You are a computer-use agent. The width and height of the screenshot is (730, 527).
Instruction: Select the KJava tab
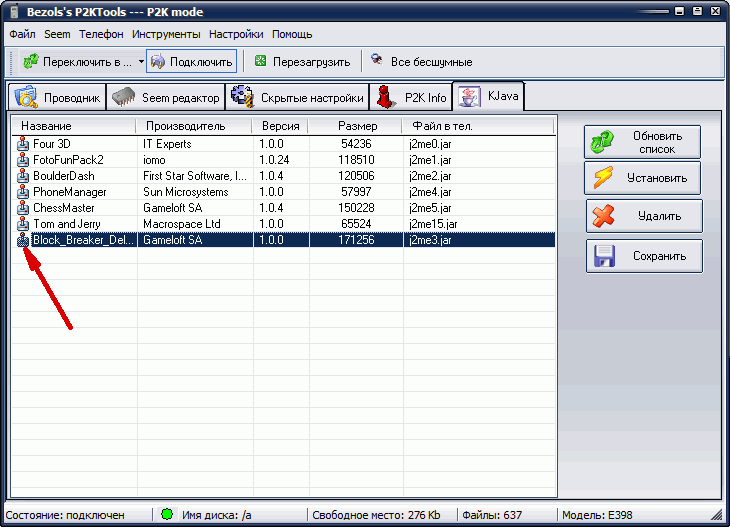click(488, 96)
